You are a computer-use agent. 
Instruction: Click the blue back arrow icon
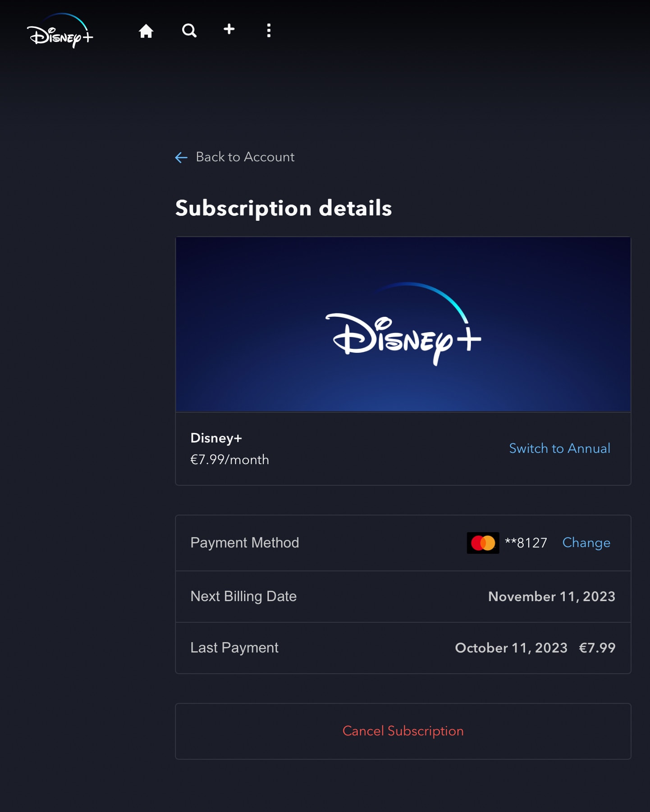coord(181,157)
